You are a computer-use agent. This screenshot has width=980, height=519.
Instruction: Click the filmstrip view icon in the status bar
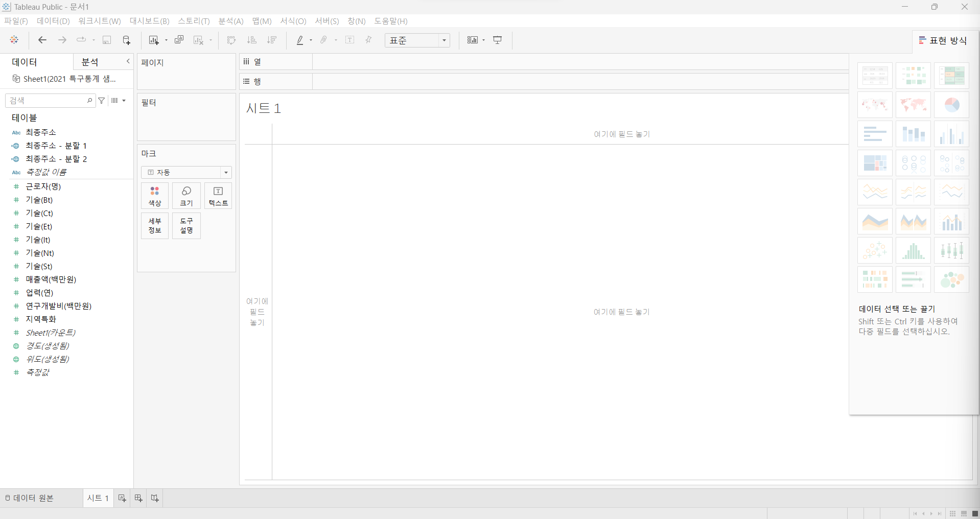pos(964,513)
